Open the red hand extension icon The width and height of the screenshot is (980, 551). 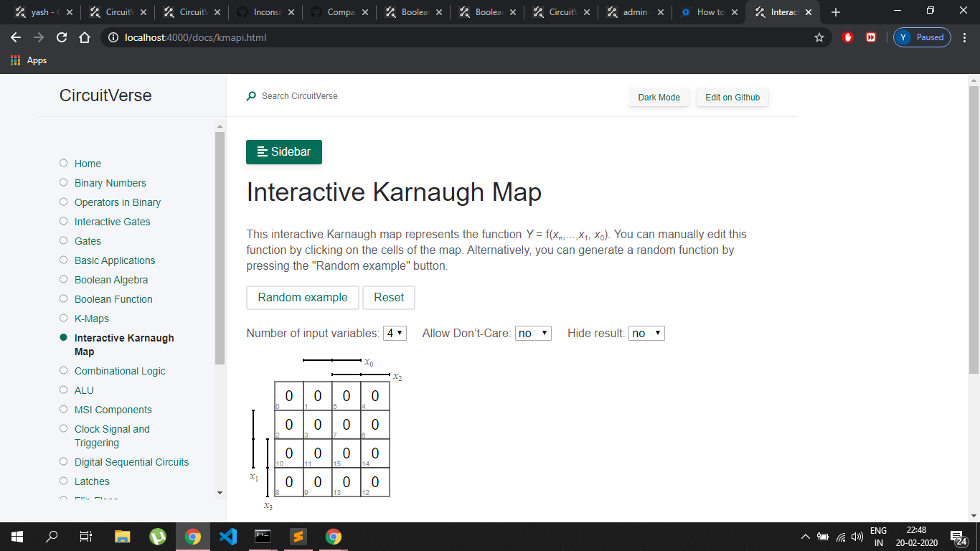pos(848,37)
